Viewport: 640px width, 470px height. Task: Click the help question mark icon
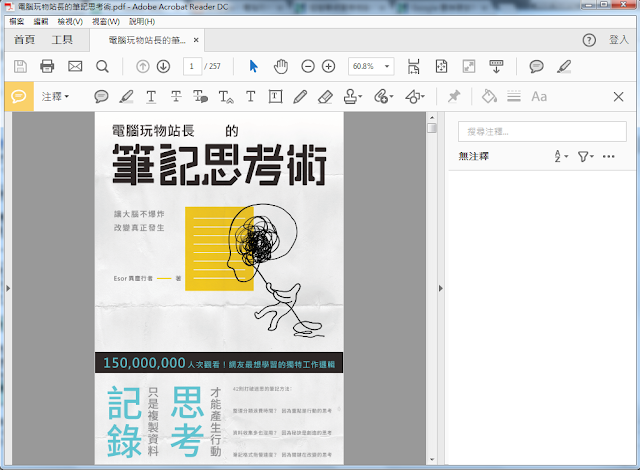589,40
